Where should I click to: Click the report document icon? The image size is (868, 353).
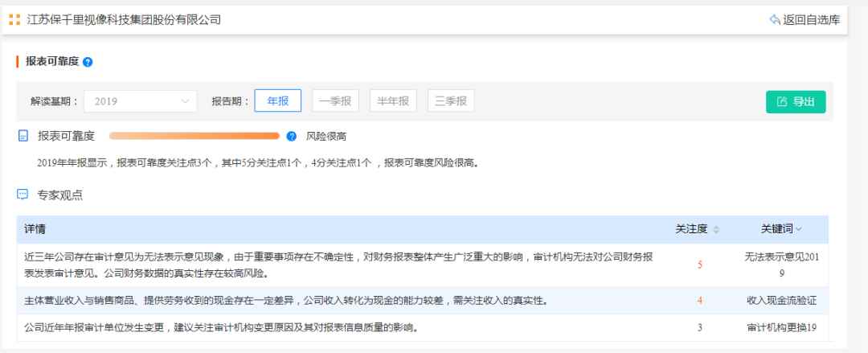coord(23,137)
